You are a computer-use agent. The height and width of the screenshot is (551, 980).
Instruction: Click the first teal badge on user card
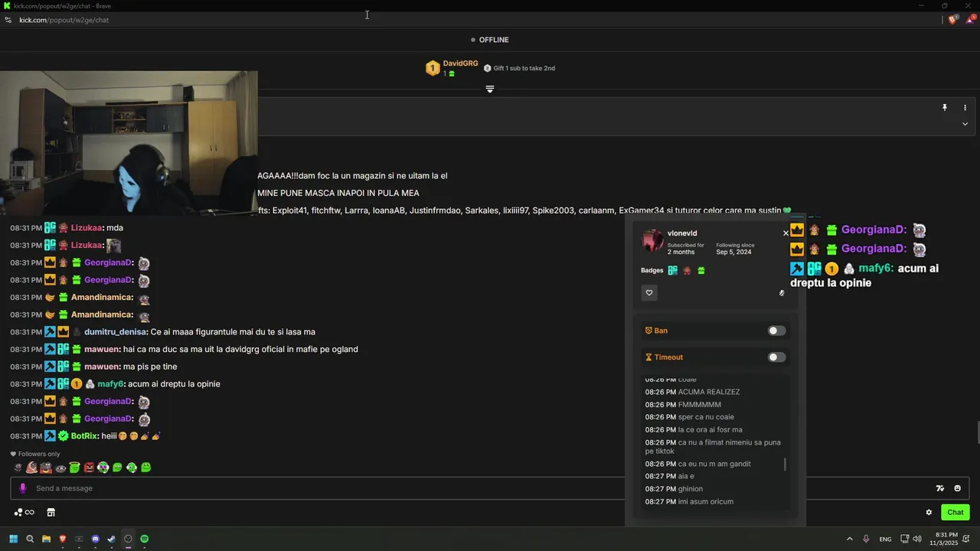click(672, 270)
